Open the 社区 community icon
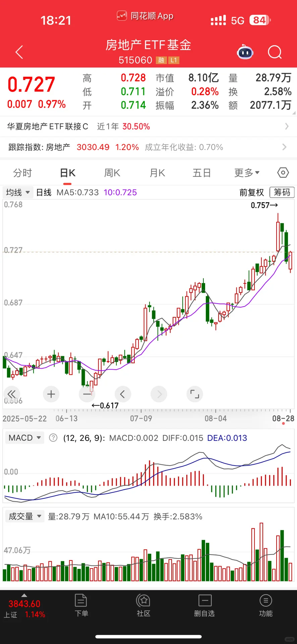 point(143,606)
